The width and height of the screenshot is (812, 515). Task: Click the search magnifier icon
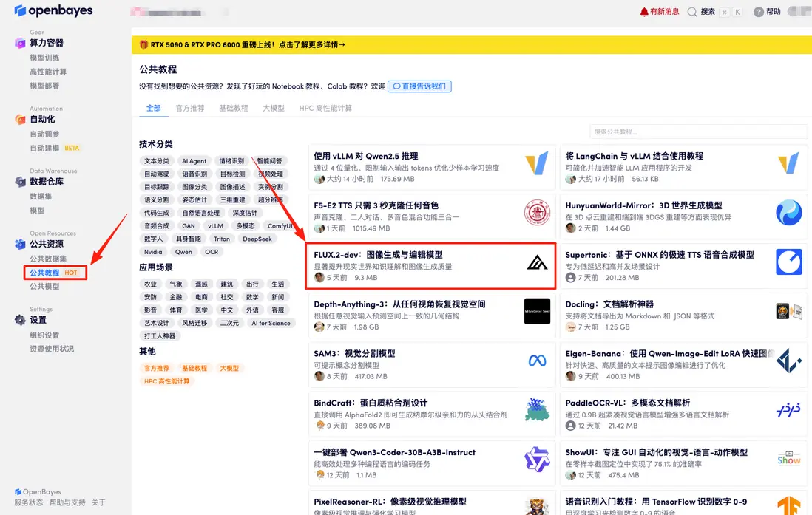pos(692,12)
